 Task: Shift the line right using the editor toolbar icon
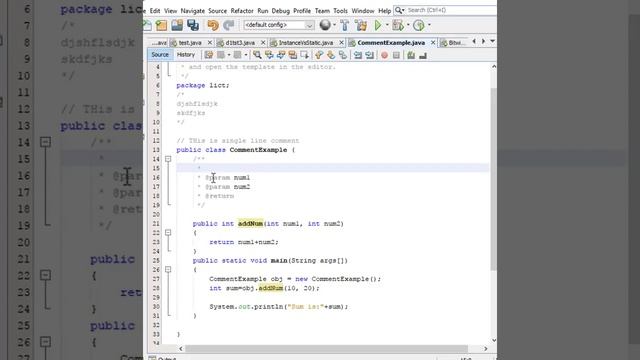(370, 55)
